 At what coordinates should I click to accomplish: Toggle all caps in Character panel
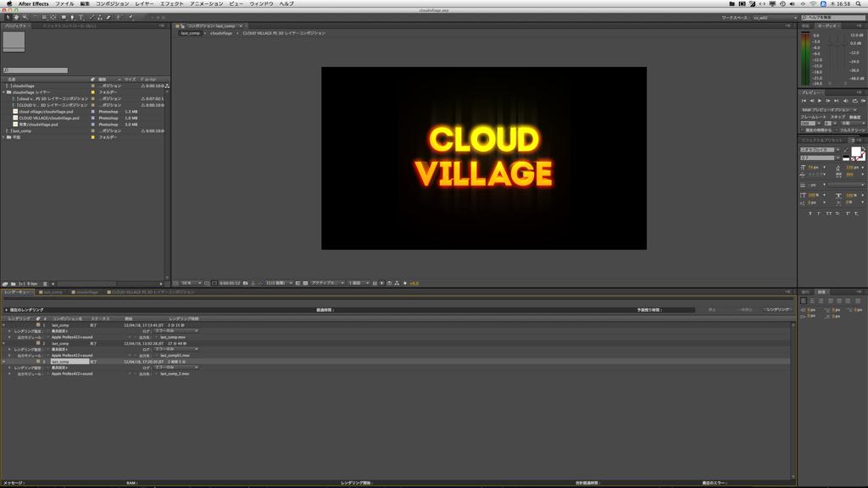[x=829, y=213]
